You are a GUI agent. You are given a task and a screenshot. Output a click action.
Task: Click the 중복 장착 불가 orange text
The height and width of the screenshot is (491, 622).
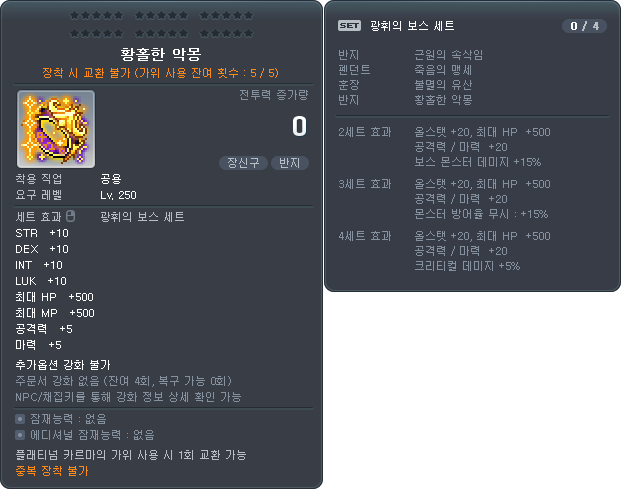click(52, 471)
